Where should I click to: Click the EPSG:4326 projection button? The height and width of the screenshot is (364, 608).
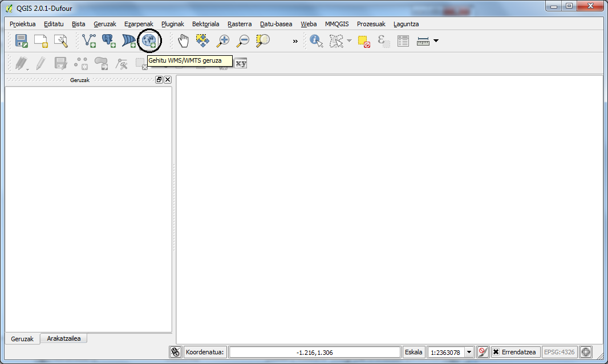pyautogui.click(x=559, y=352)
